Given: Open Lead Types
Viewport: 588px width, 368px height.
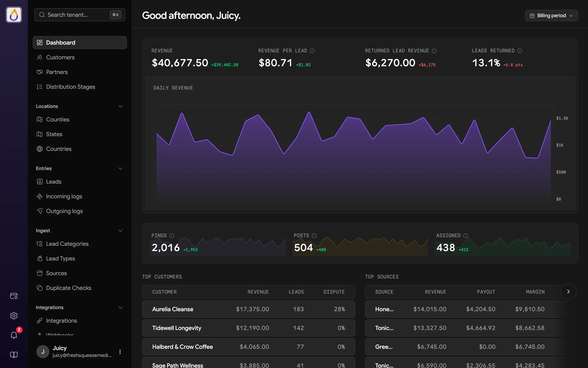Looking at the screenshot, I should pos(80,258).
